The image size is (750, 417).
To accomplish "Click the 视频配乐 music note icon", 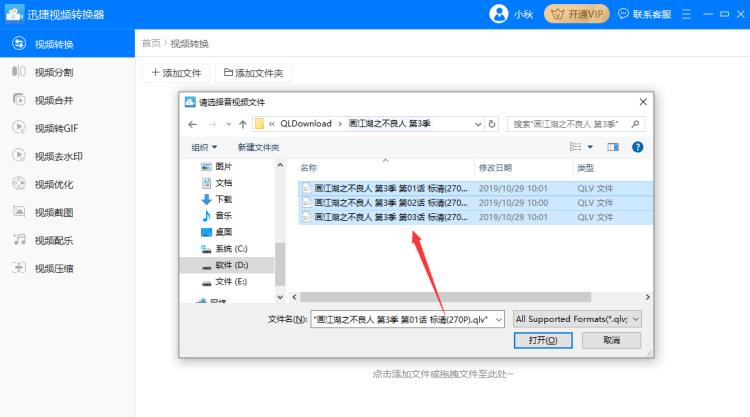I will (19, 240).
